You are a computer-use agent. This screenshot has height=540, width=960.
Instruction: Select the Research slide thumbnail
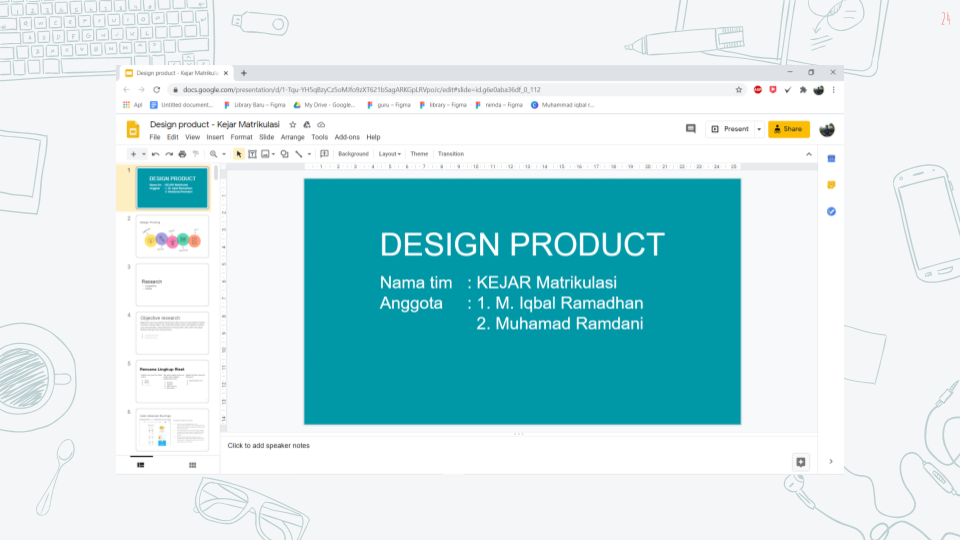172,285
